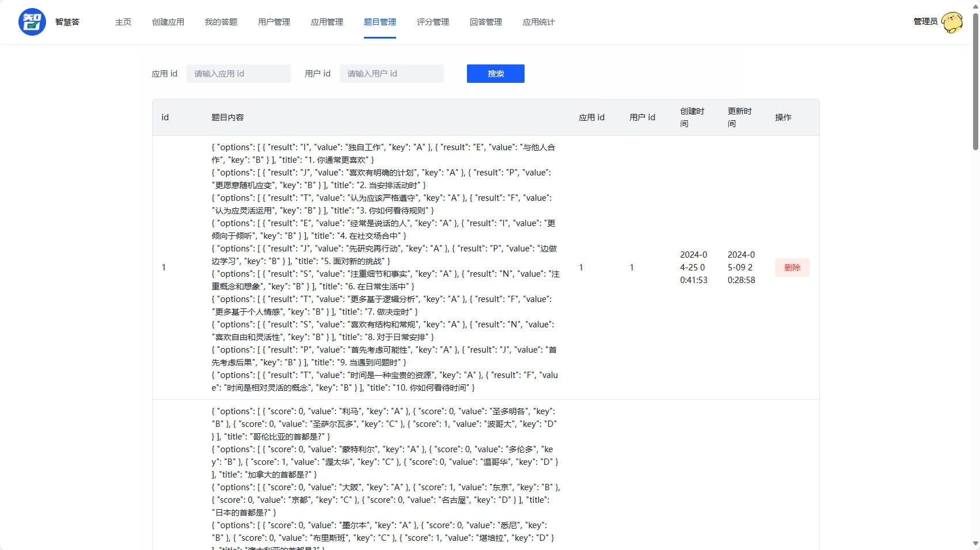Click the admin avatar picture

pos(952,22)
